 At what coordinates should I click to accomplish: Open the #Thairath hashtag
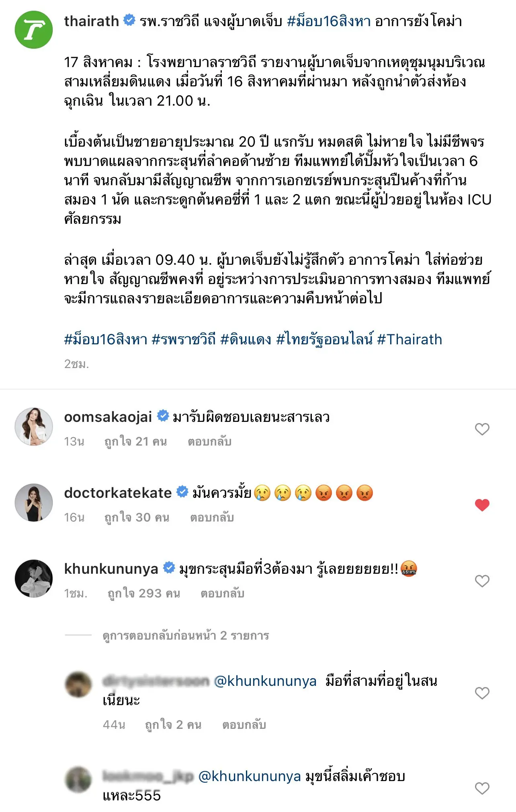pos(410,340)
